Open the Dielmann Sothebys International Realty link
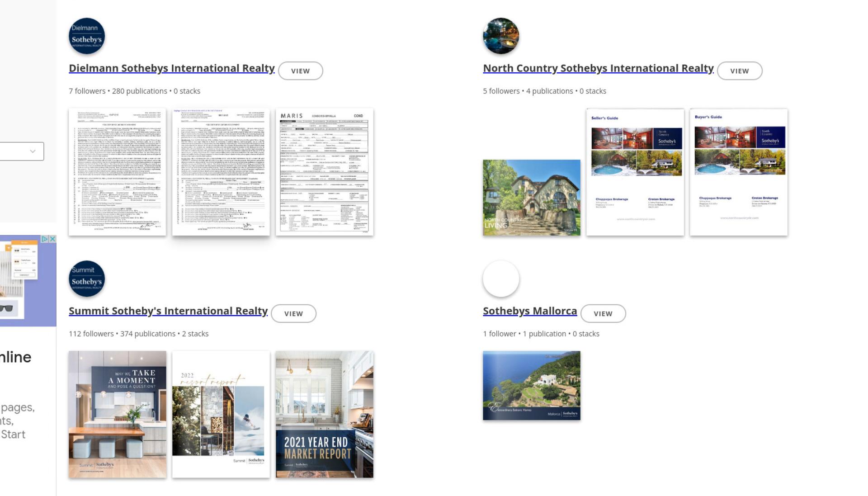Viewport: 868px width, 496px height. (172, 68)
